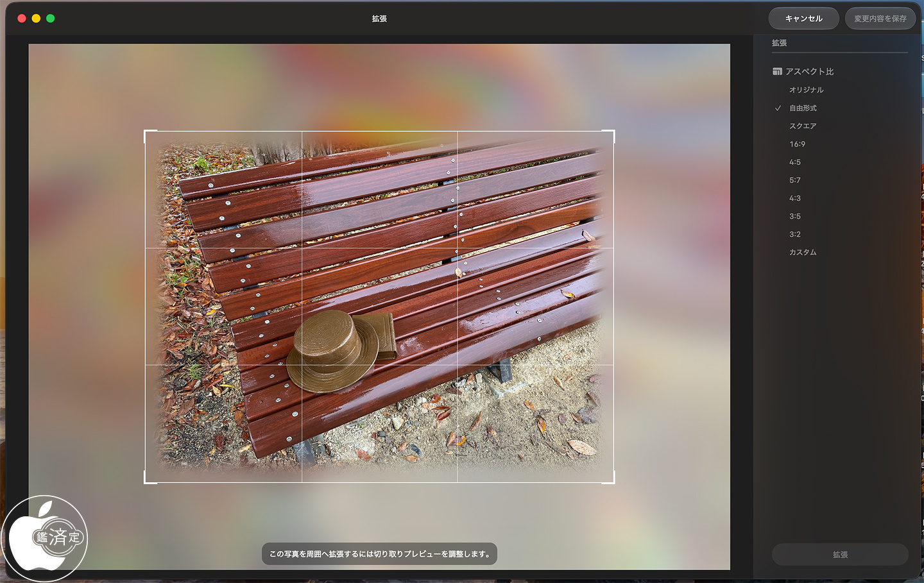Pick the 4:3 aspect ratio

795,198
